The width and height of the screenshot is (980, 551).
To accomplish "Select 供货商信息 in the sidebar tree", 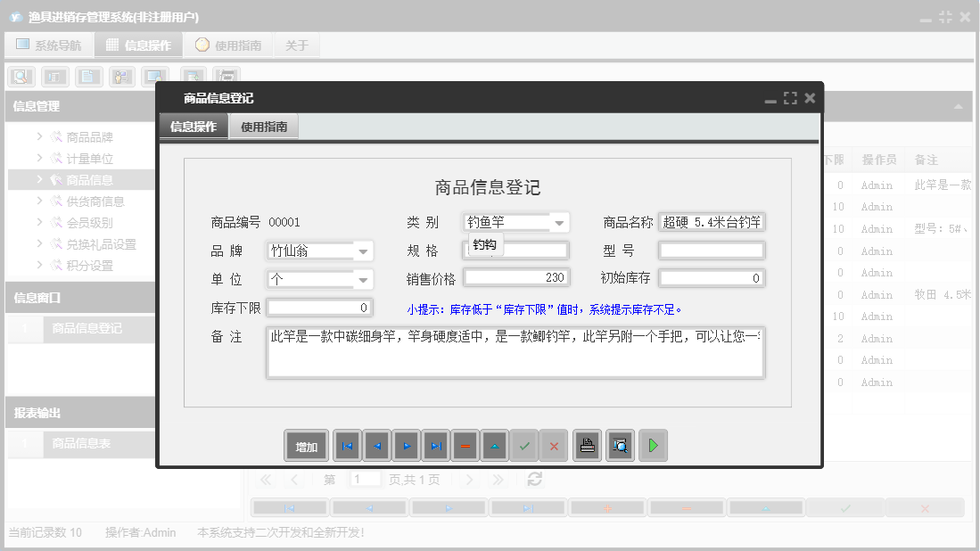I will click(x=96, y=201).
